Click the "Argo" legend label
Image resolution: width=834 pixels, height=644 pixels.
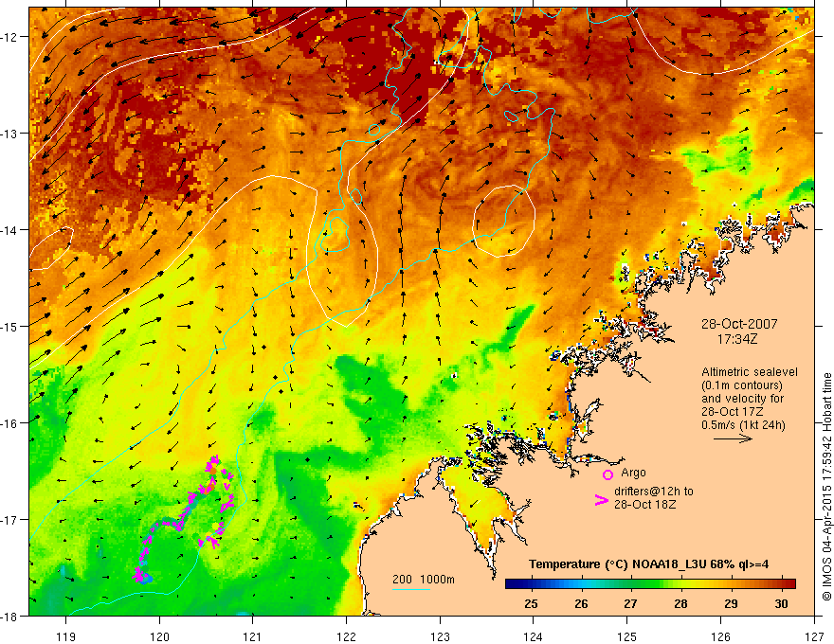(x=633, y=473)
